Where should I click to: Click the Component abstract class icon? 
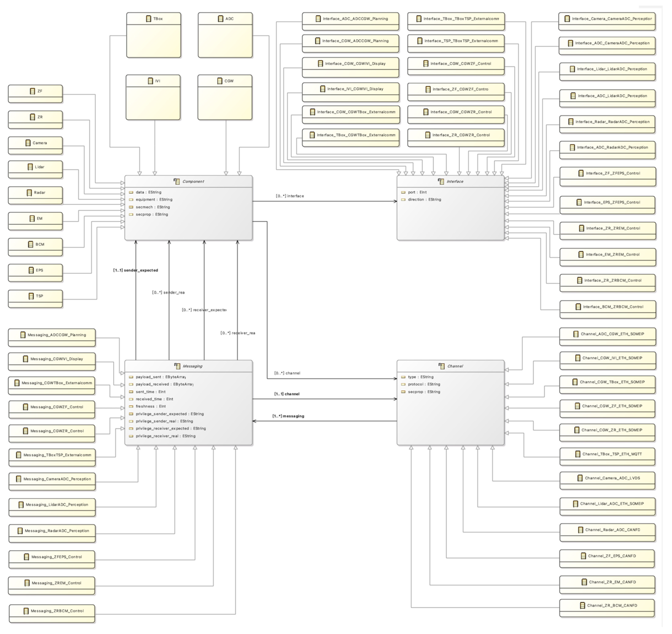177,182
